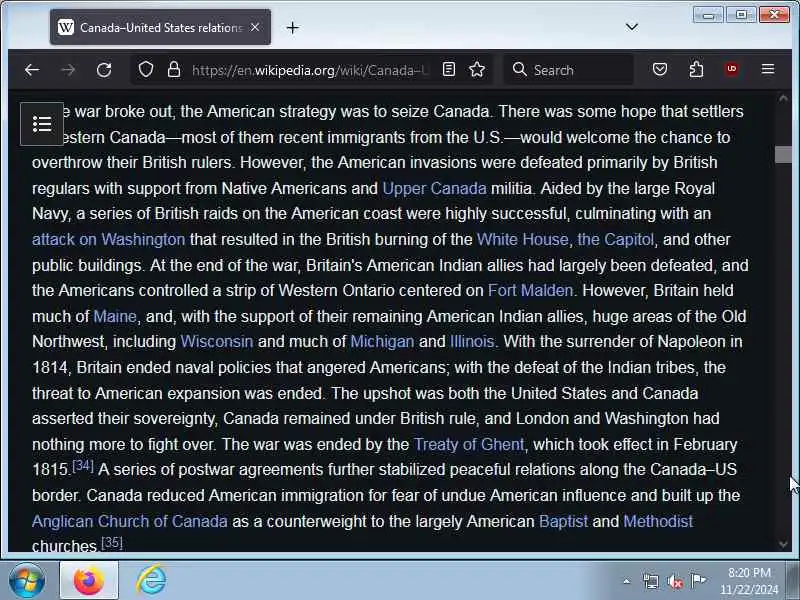Open the network tray icon
This screenshot has width=800, height=600.
click(x=651, y=581)
